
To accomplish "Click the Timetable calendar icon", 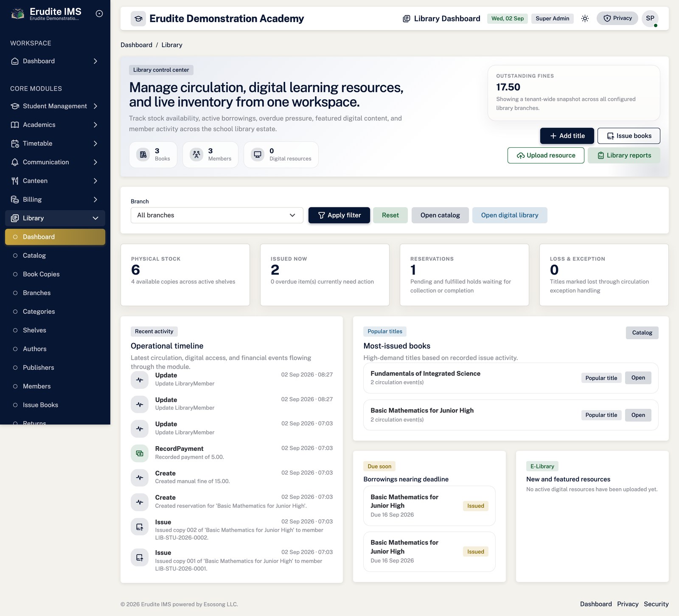I will click(x=15, y=143).
